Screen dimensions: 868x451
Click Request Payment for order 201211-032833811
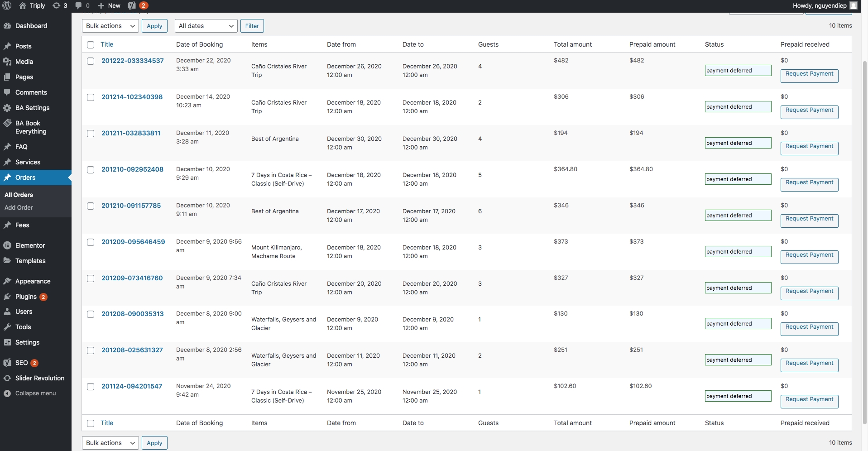pyautogui.click(x=809, y=146)
